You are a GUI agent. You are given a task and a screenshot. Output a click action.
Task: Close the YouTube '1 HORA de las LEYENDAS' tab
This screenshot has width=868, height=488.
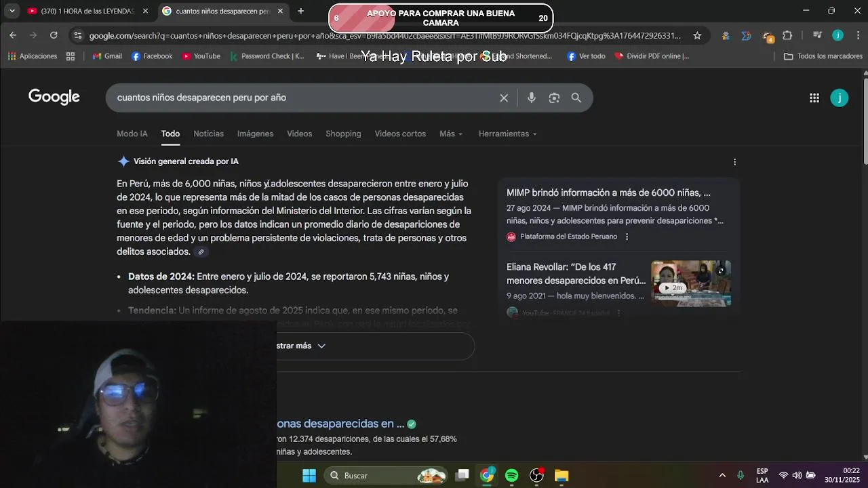coord(145,11)
